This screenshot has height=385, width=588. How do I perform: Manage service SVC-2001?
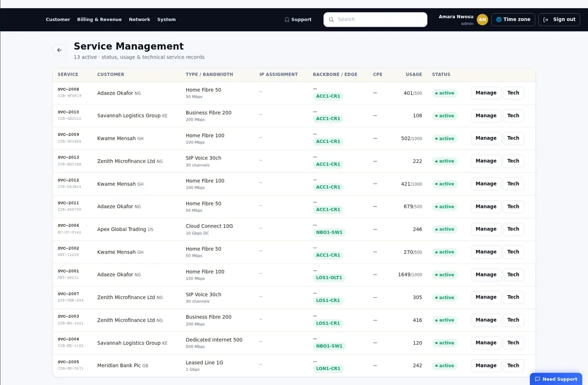pyautogui.click(x=486, y=275)
